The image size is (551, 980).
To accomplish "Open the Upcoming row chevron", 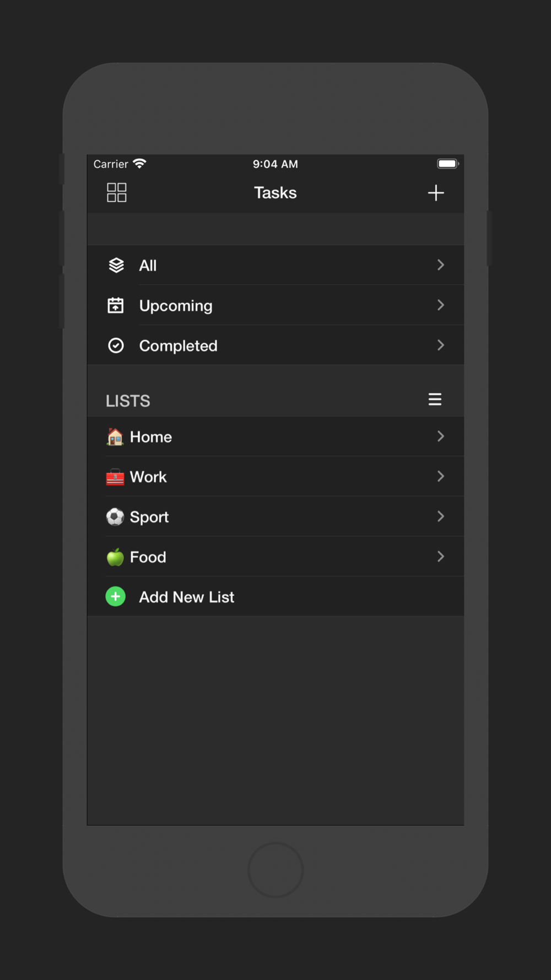I will (441, 305).
